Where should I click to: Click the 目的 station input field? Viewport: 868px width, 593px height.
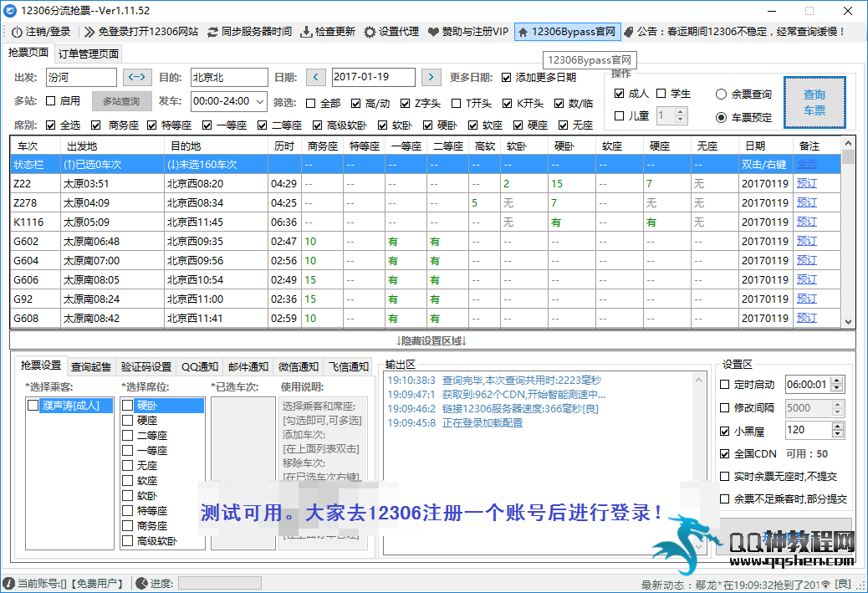click(x=229, y=77)
